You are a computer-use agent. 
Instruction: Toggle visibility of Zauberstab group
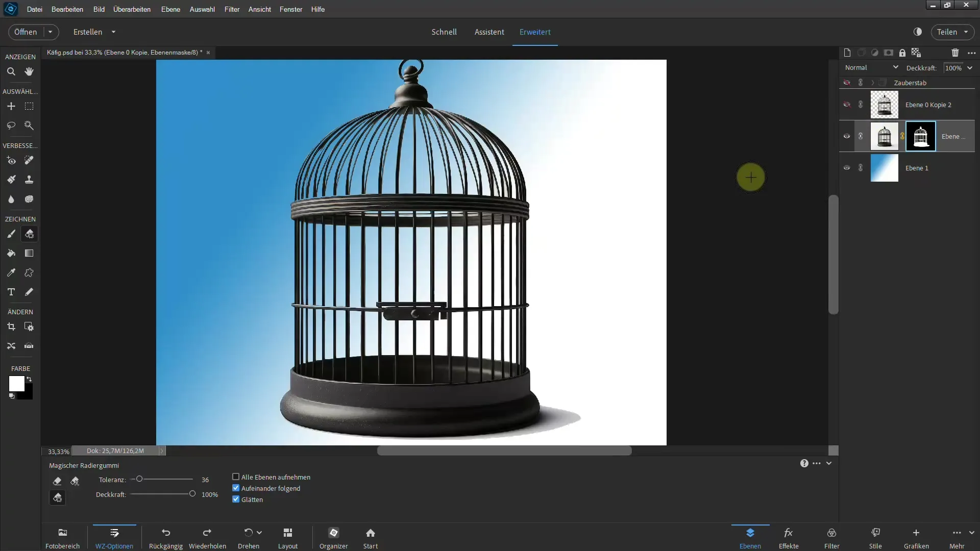[847, 83]
